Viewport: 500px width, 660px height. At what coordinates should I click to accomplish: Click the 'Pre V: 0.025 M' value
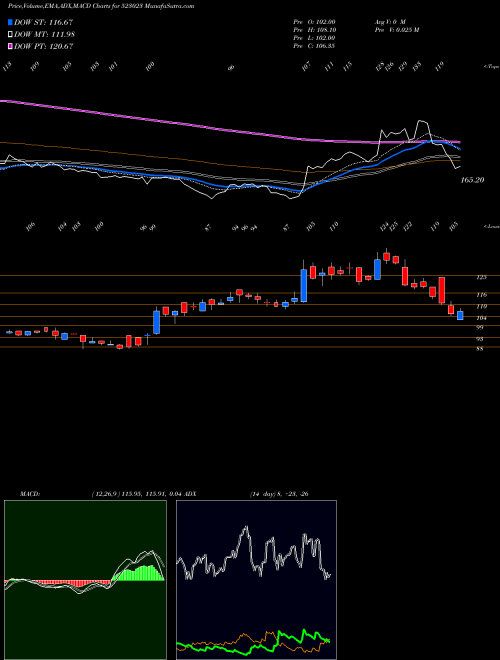pyautogui.click(x=396, y=30)
